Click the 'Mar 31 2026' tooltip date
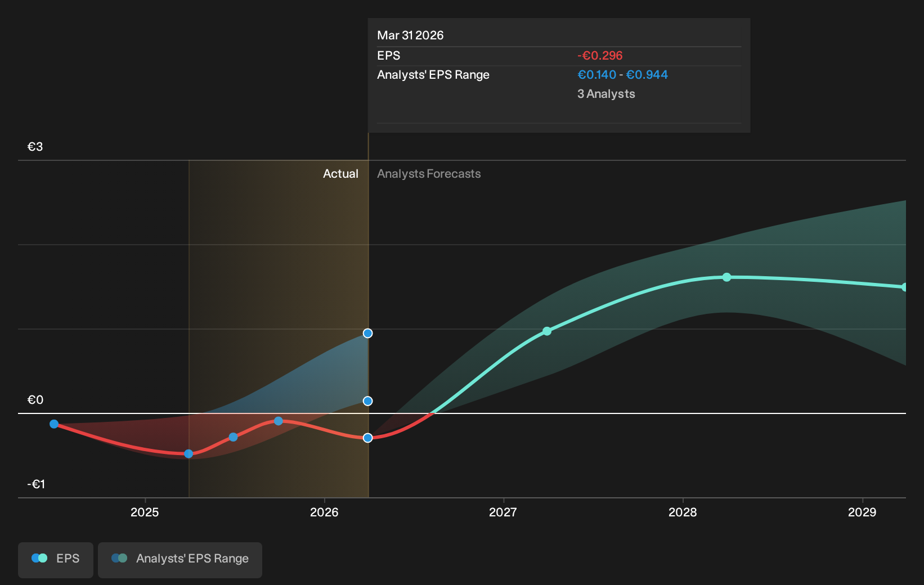This screenshot has width=924, height=585. click(410, 35)
